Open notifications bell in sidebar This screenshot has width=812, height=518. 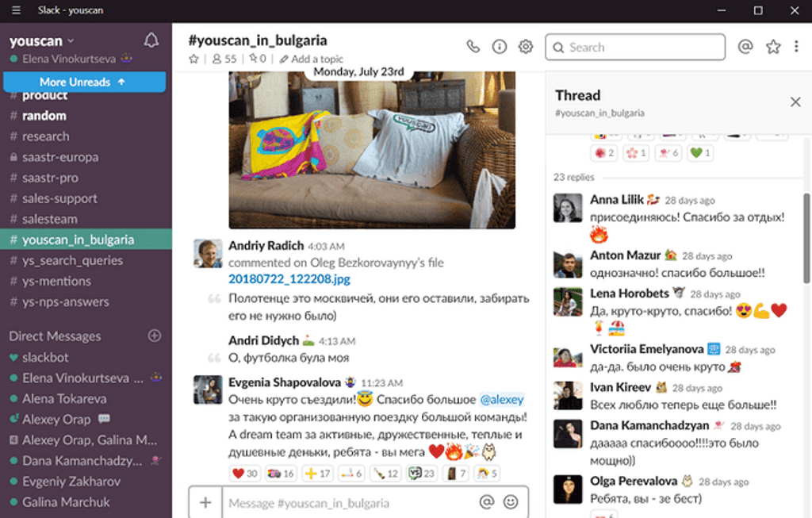pos(151,40)
